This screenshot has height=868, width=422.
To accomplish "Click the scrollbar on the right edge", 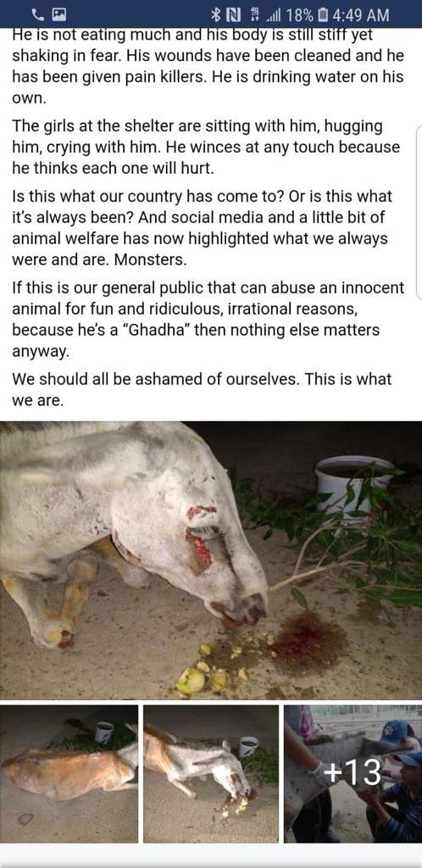I will 419,213.
